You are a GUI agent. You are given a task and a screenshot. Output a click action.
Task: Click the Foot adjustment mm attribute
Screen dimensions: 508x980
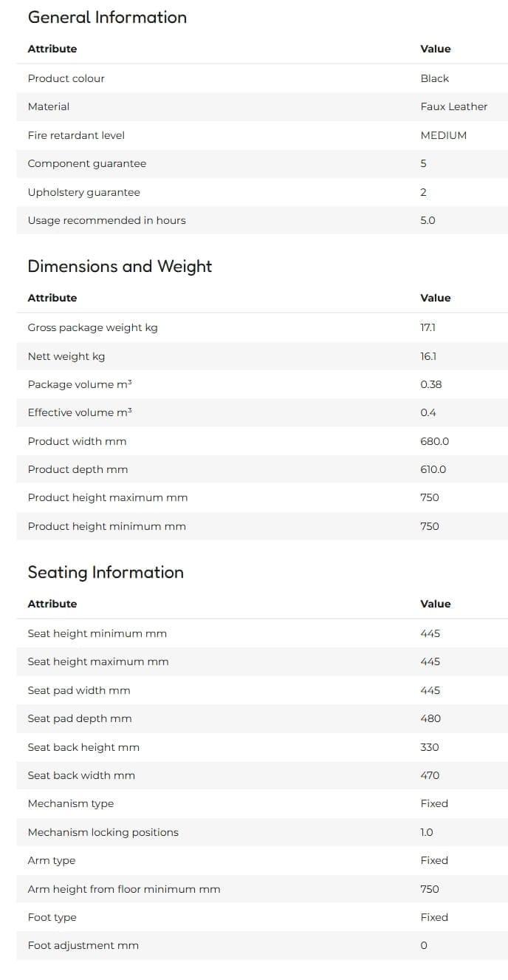[x=83, y=945]
